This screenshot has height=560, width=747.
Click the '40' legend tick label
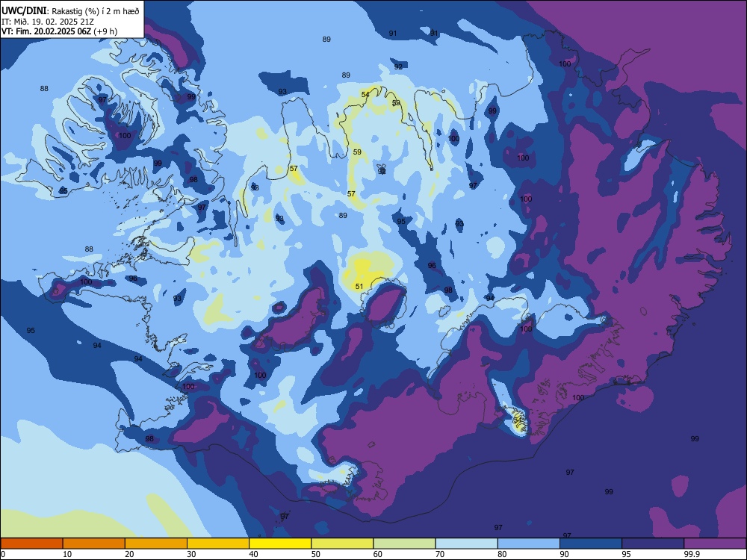(x=253, y=554)
